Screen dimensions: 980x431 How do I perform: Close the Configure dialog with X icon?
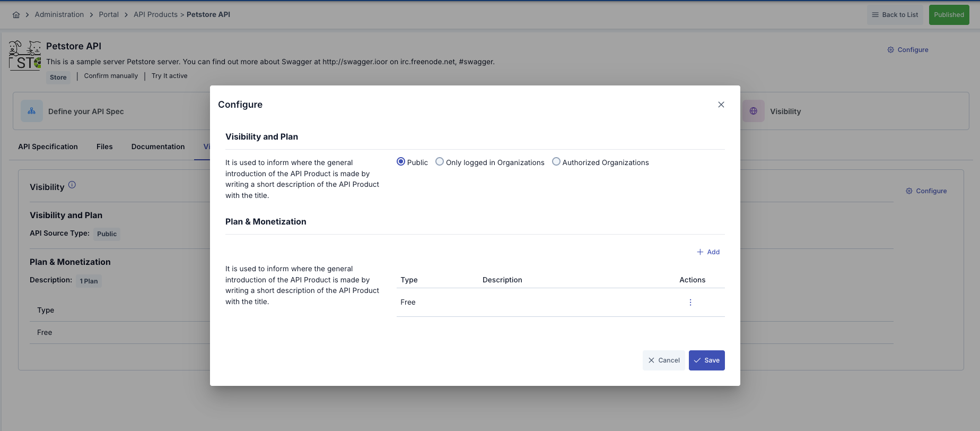721,105
